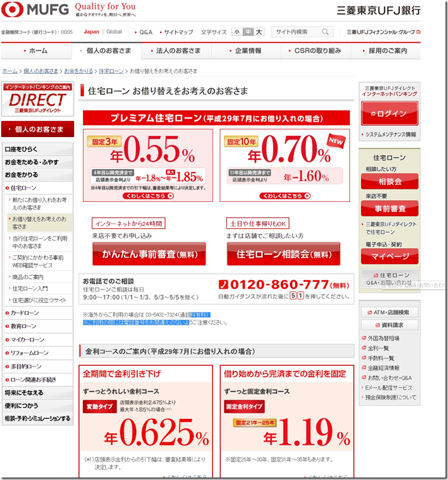Select マイカーローン in the sidebar

coord(27,340)
